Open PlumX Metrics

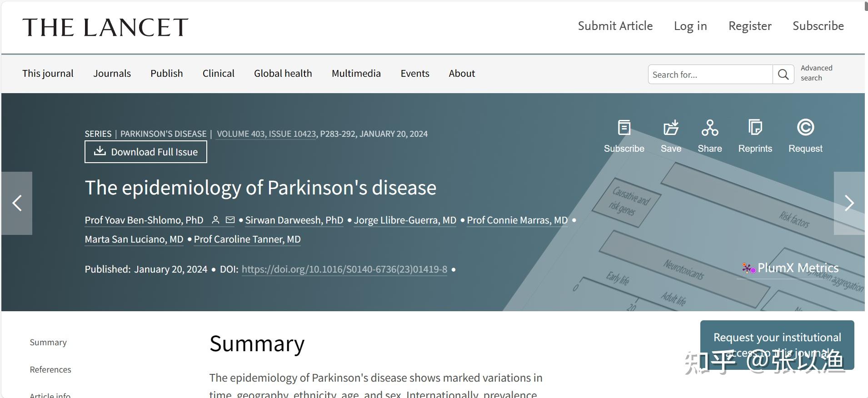pos(790,268)
